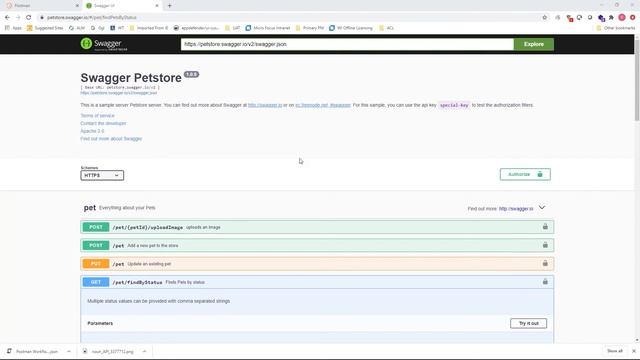Image resolution: width=640 pixels, height=360 pixels.
Task: Collapse the pet section chevron
Action: 542,208
